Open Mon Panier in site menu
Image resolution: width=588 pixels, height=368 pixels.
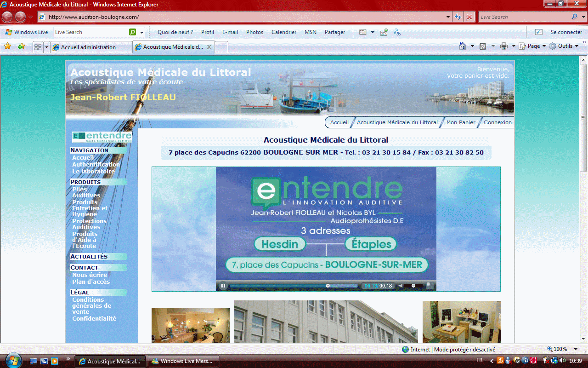coord(461,122)
